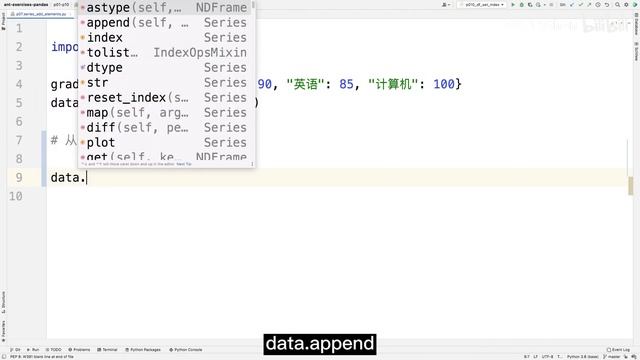This screenshot has height=360, width=640.
Task: Click the cursor position status entry
Action: point(527,357)
